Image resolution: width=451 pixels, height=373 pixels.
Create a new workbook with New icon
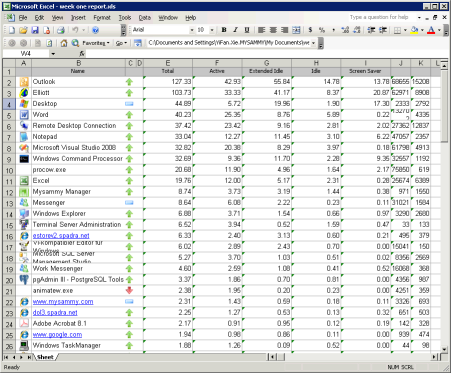click(12, 30)
